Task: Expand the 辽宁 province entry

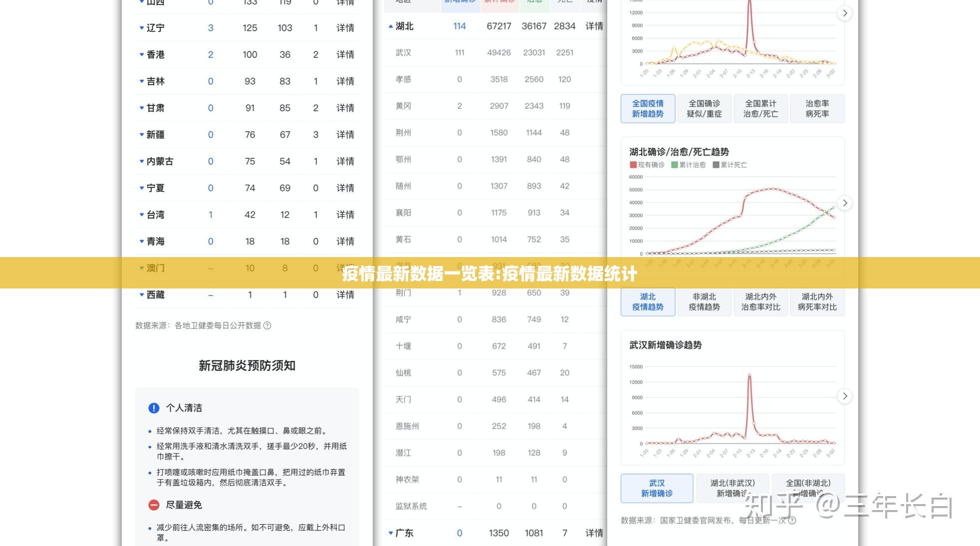Action: [x=142, y=28]
